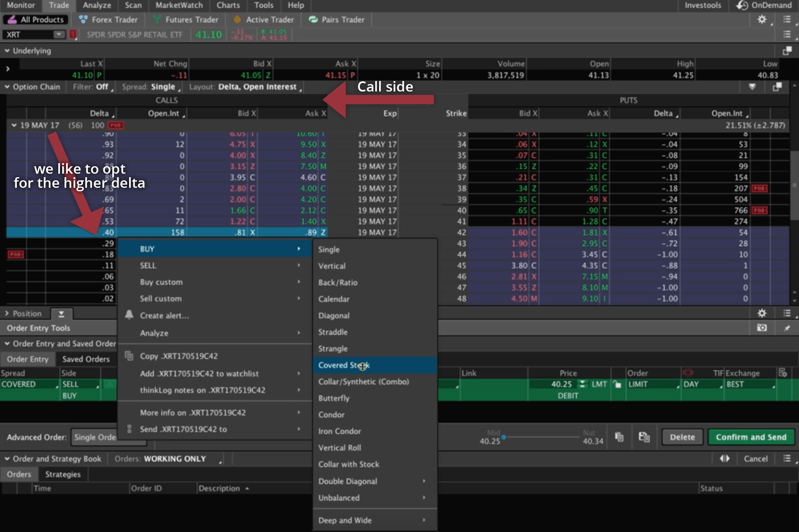Collapse the Underlying section

coord(7,51)
